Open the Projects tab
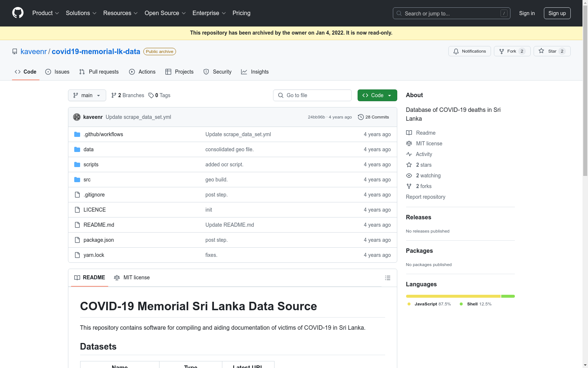 (x=179, y=72)
